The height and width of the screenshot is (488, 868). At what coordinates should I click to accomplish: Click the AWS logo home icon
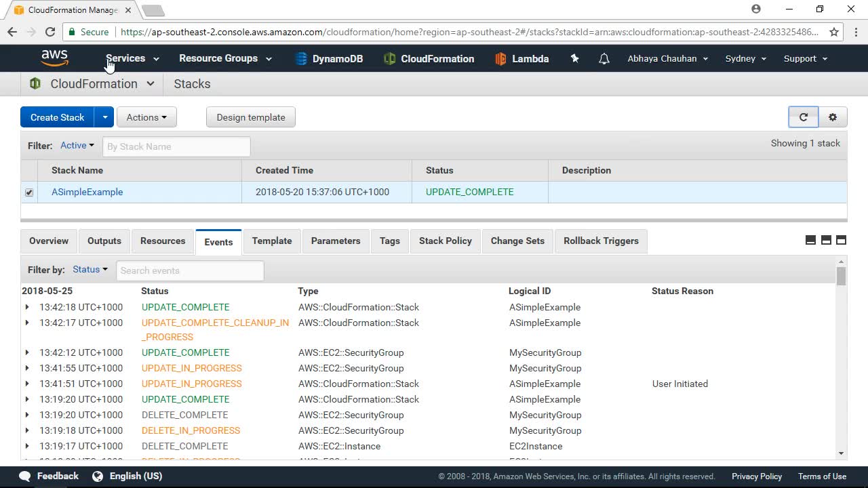[x=54, y=58]
